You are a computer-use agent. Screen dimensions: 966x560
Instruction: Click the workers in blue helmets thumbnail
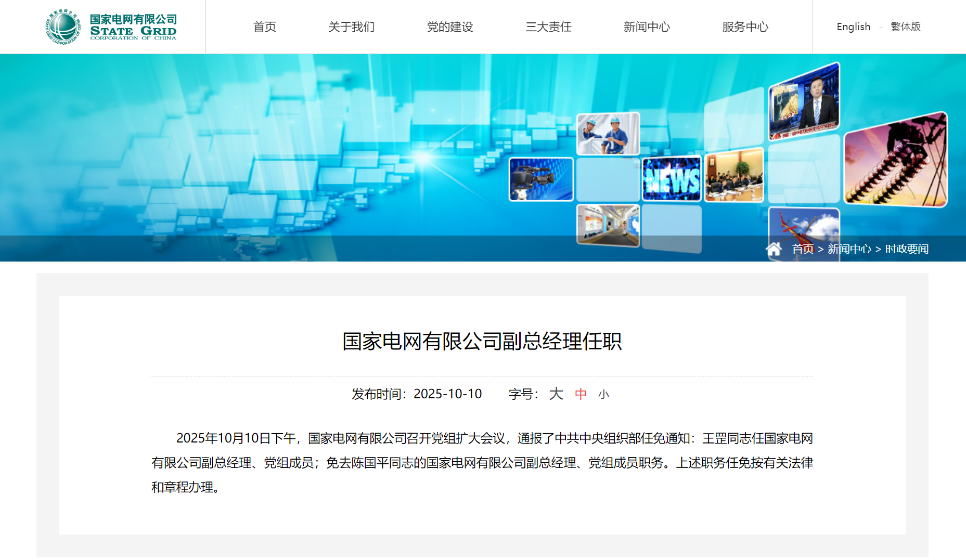point(608,134)
